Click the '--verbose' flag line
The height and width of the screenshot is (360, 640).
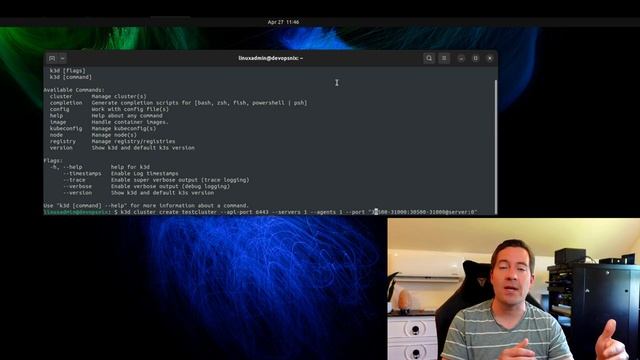point(146,187)
